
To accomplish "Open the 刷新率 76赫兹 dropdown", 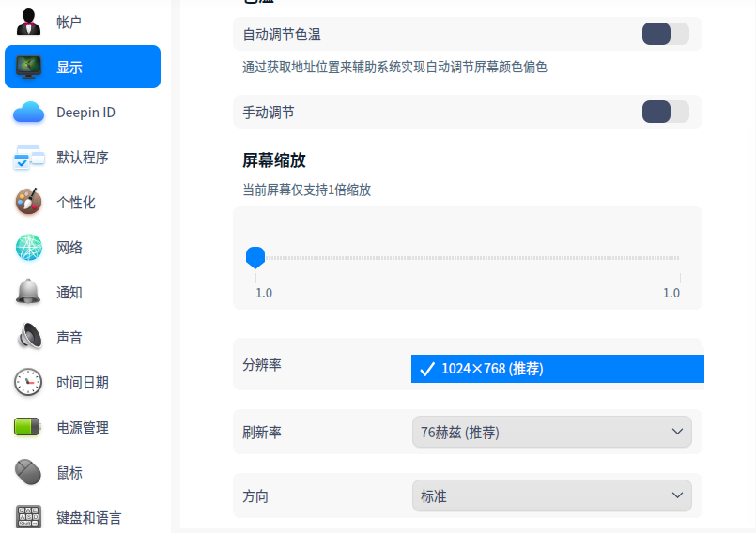I will (x=551, y=432).
